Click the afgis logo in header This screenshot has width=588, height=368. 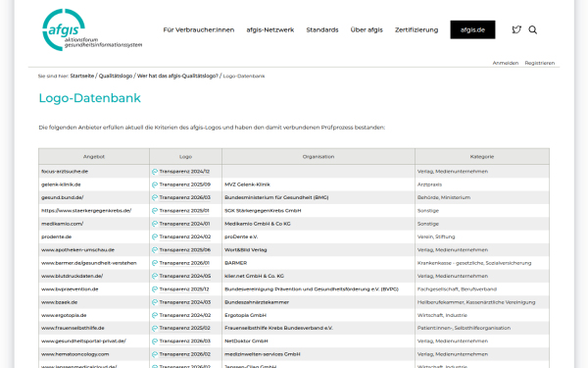click(x=92, y=29)
